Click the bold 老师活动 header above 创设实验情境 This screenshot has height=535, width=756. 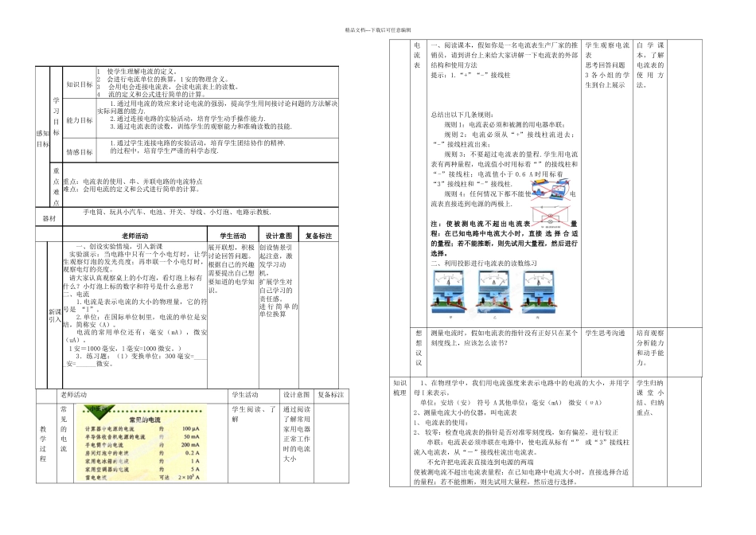coord(135,236)
